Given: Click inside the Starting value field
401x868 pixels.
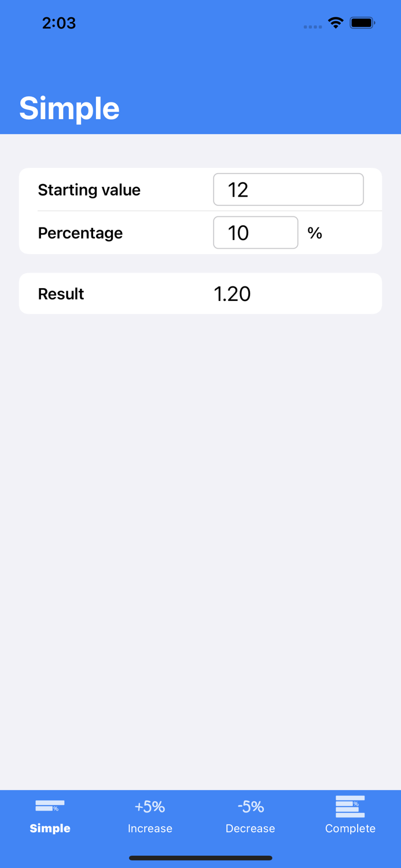Looking at the screenshot, I should [288, 189].
